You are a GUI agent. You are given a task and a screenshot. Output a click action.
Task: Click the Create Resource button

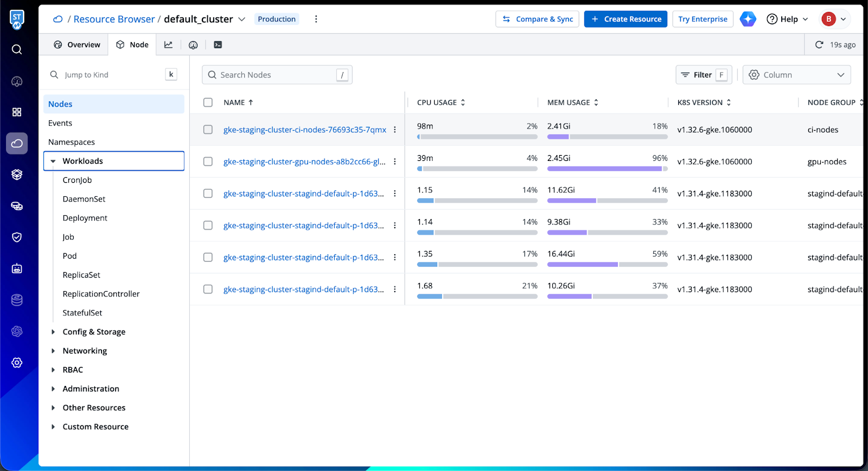click(626, 19)
